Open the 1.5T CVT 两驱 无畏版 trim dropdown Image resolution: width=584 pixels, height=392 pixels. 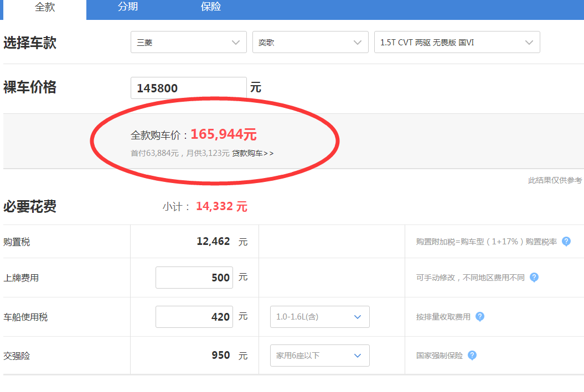457,42
